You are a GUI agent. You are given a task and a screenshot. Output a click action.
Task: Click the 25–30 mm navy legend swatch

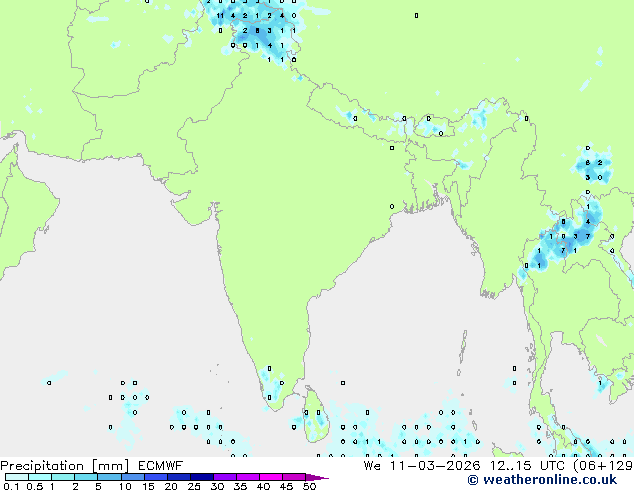pyautogui.click(x=202, y=477)
